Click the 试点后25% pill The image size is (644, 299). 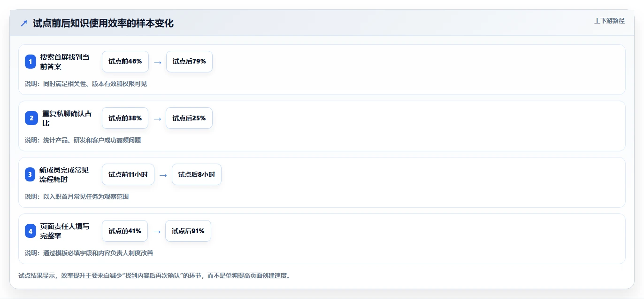pos(189,118)
